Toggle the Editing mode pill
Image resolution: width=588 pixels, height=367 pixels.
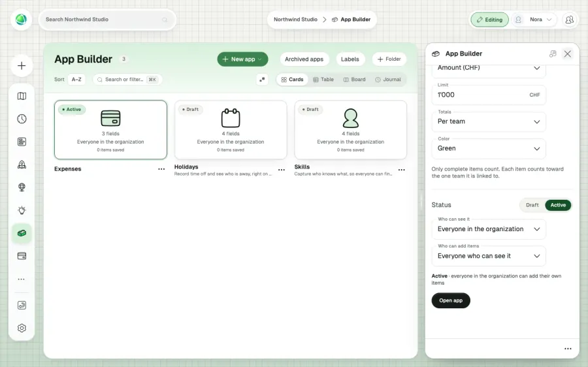point(489,20)
